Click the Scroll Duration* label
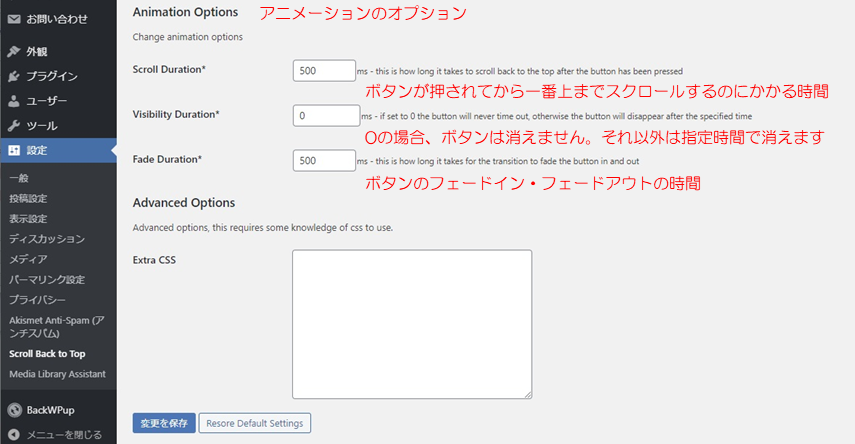 coord(169,69)
